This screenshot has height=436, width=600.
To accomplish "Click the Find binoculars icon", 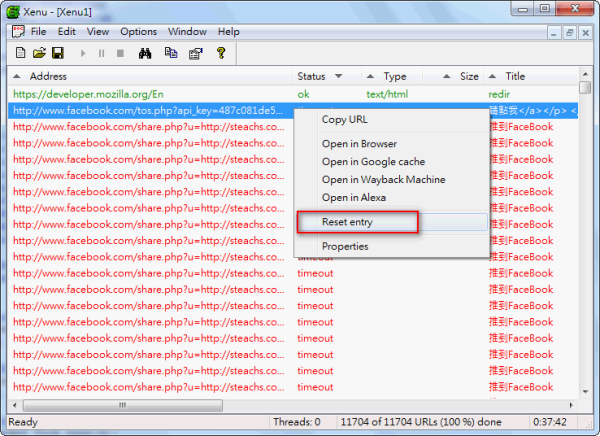I will click(x=145, y=53).
